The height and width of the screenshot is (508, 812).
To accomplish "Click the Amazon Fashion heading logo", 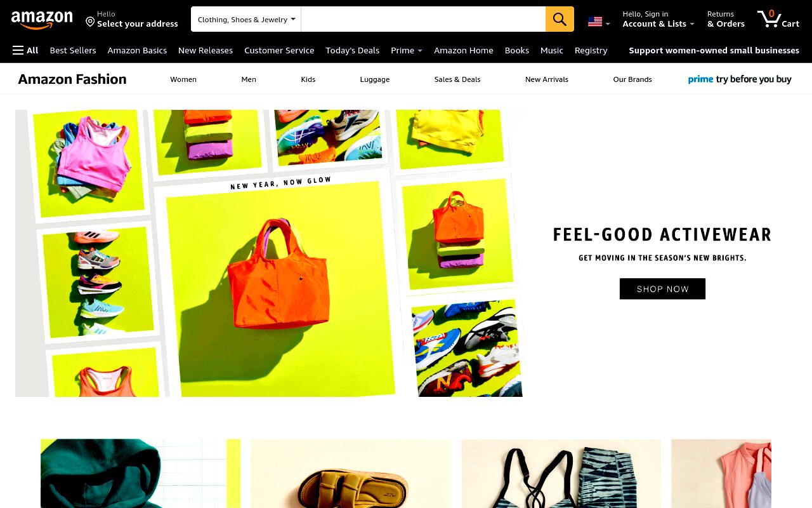I will point(72,79).
